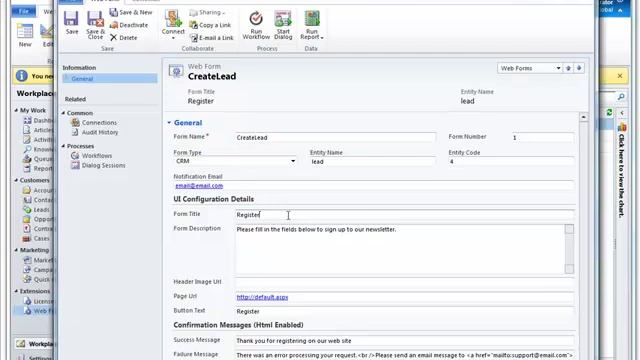This screenshot has width=640, height=360.
Task: Open Cases in background navigation
Action: 37,238
